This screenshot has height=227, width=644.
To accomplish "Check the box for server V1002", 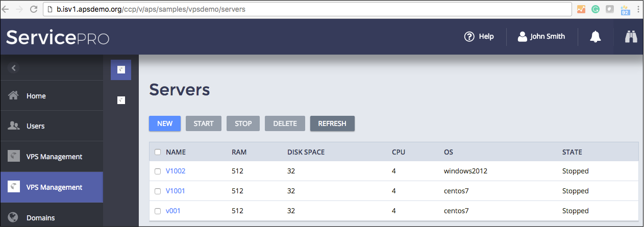I will pyautogui.click(x=158, y=171).
